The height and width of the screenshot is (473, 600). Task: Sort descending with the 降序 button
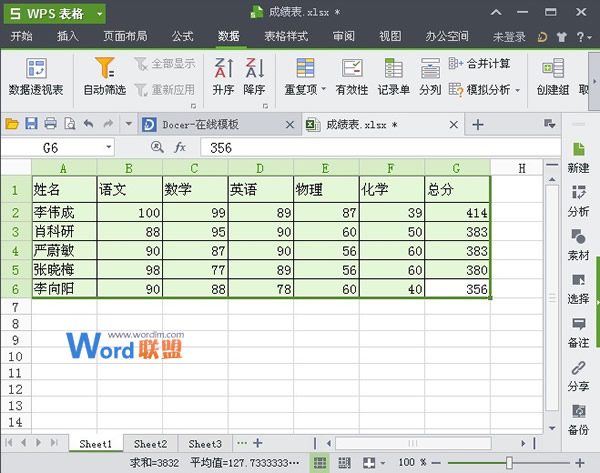(x=254, y=76)
